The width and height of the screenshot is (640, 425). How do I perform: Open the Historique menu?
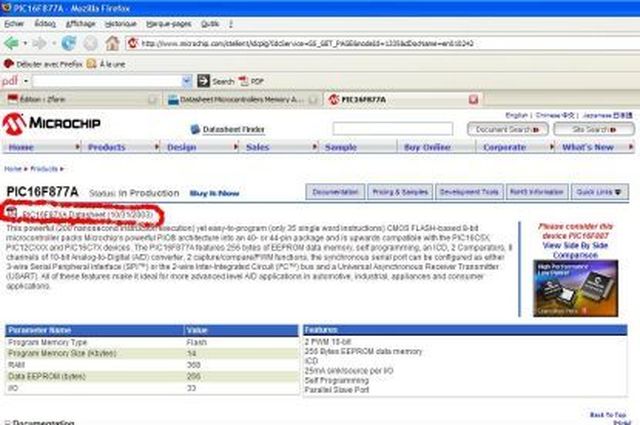tap(120, 24)
